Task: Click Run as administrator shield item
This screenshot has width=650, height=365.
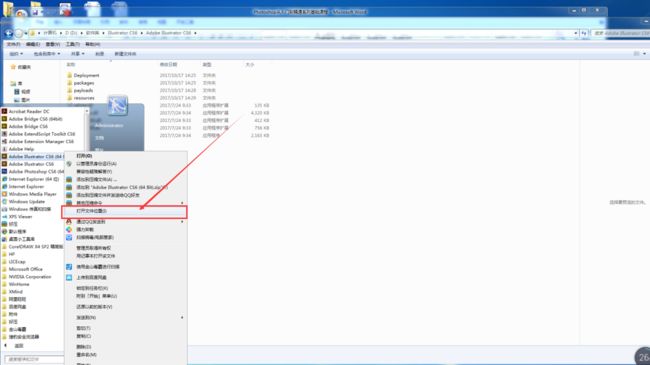Action: pos(96,164)
